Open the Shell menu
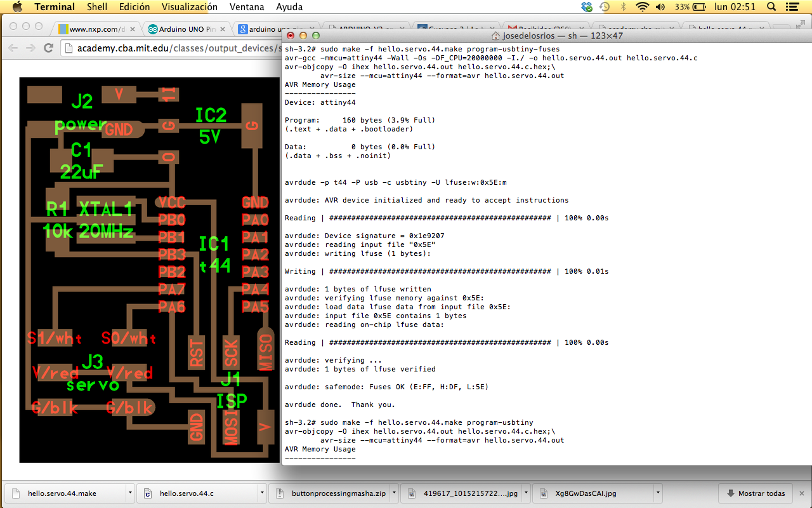This screenshot has width=812, height=508. click(97, 7)
